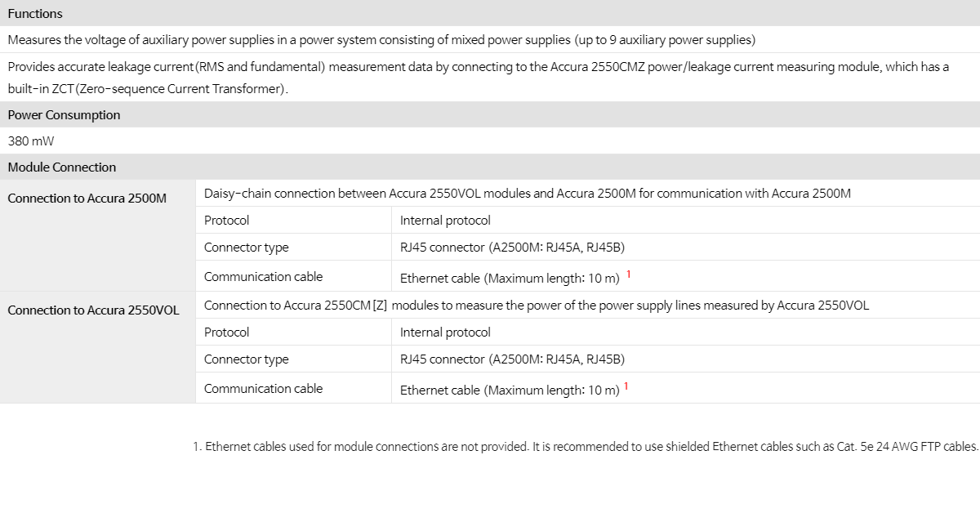Click the first RJ45 connector value cell
Image resolution: width=980 pixels, height=531 pixels.
coord(512,248)
